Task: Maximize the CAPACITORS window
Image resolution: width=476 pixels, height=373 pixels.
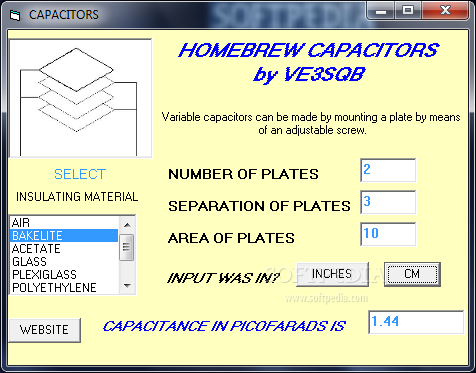Action: pyautogui.click(x=408, y=11)
